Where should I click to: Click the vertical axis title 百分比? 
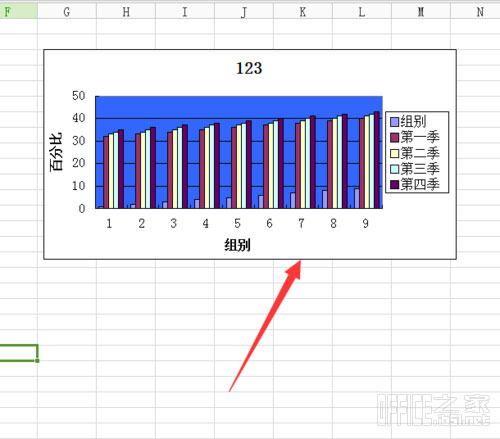click(x=56, y=152)
